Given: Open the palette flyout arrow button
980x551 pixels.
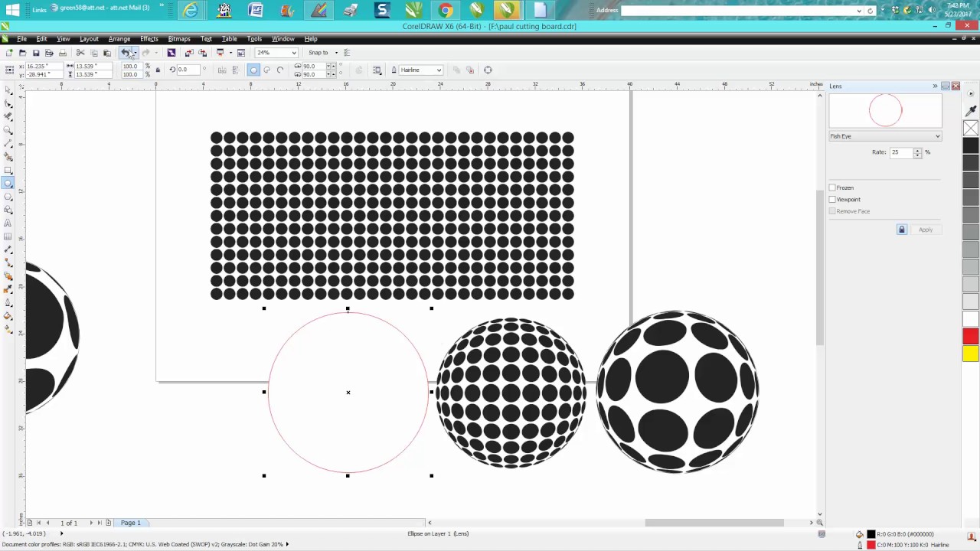Looking at the screenshot, I should 971,94.
